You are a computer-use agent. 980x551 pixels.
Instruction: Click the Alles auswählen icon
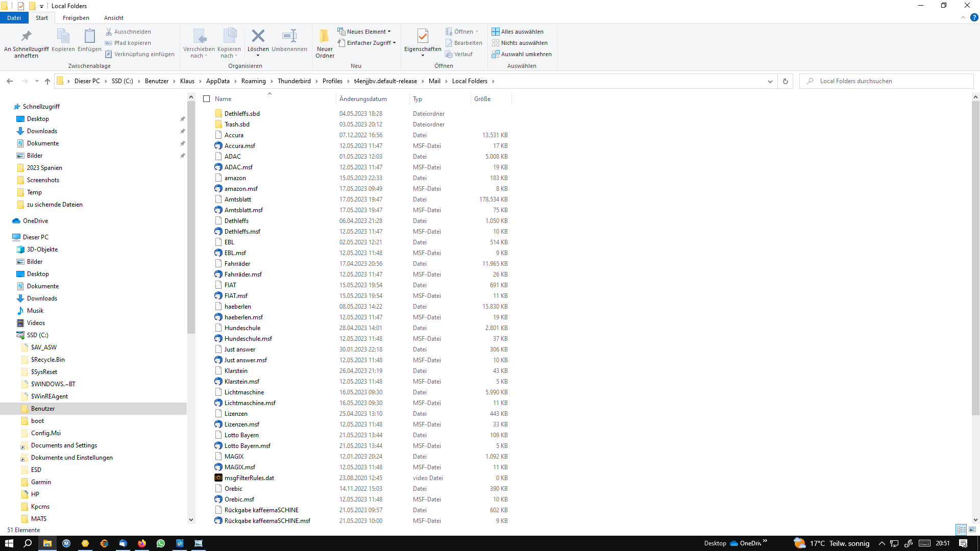pos(496,32)
